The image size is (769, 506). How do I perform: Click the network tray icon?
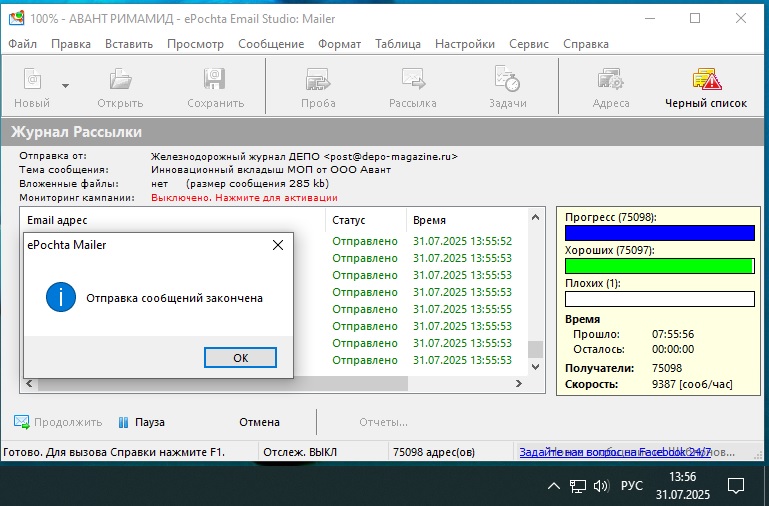click(577, 486)
